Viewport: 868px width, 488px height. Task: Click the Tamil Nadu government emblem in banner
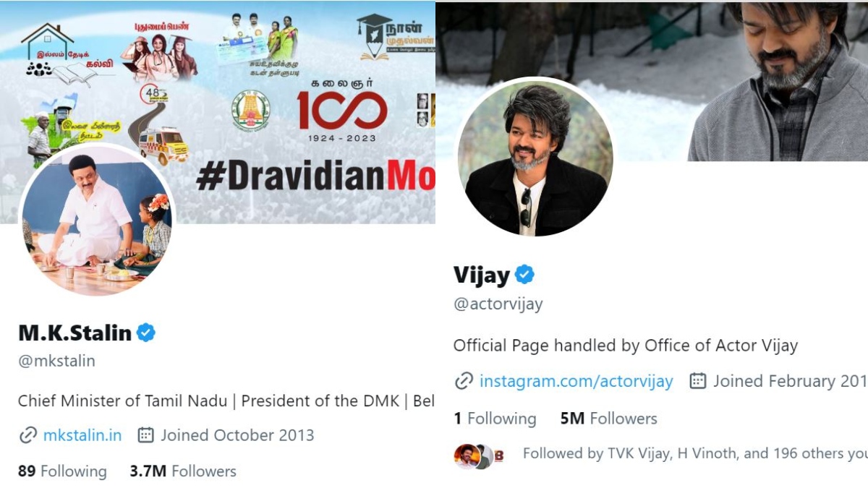pyautogui.click(x=250, y=111)
